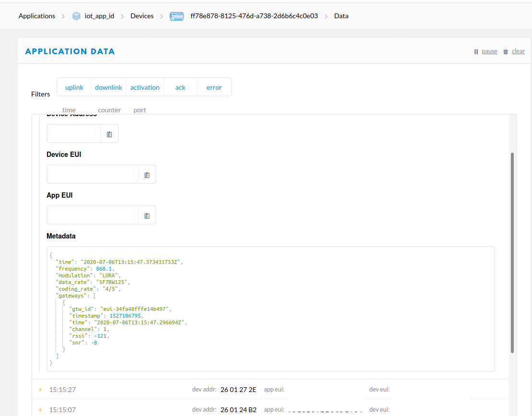Click the frequency value 868.1
Viewport: 532px width, 416px height.
click(104, 269)
